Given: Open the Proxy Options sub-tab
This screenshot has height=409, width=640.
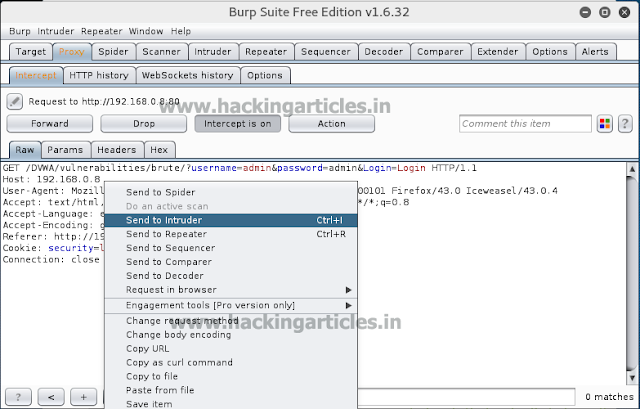Looking at the screenshot, I should point(265,76).
